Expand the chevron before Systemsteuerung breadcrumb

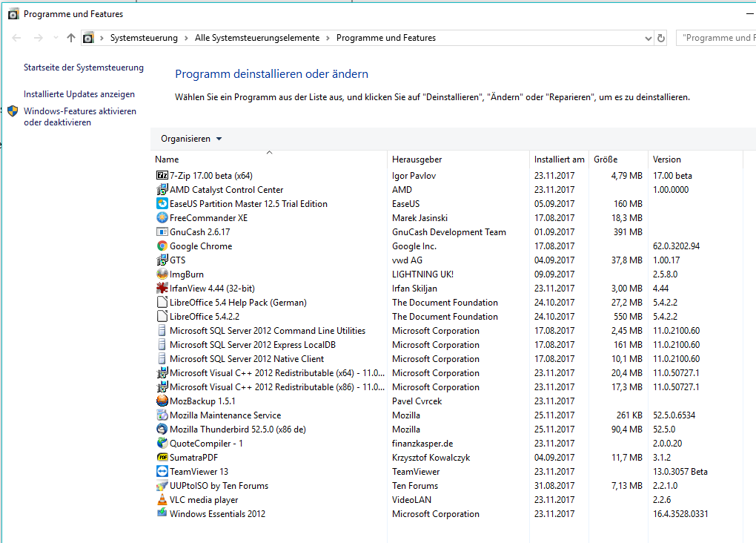pyautogui.click(x=102, y=38)
